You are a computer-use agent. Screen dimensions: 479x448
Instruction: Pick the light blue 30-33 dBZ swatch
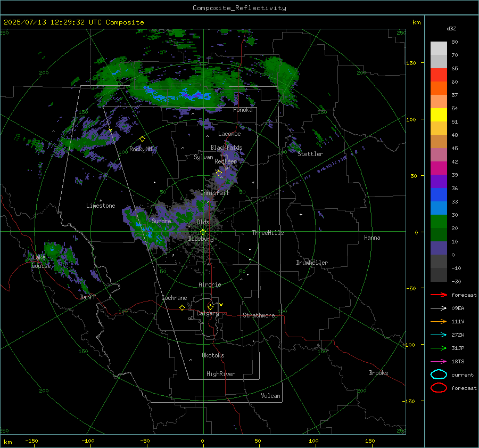[439, 208]
